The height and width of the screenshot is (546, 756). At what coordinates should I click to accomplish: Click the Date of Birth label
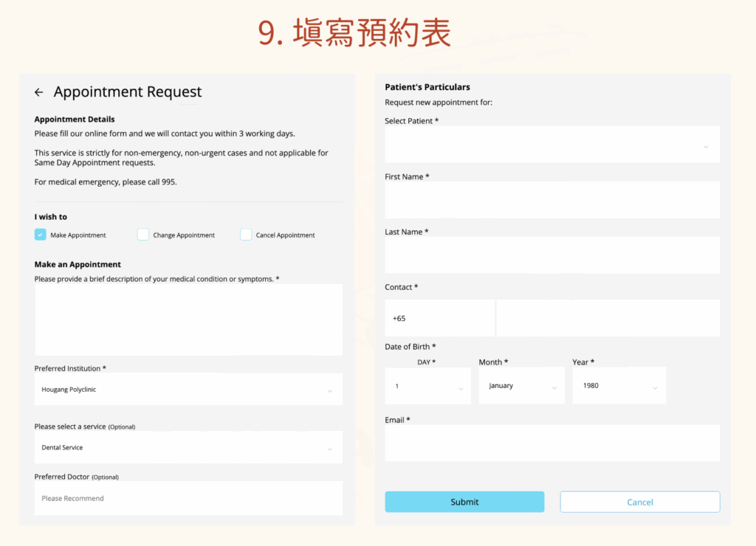[x=410, y=347]
